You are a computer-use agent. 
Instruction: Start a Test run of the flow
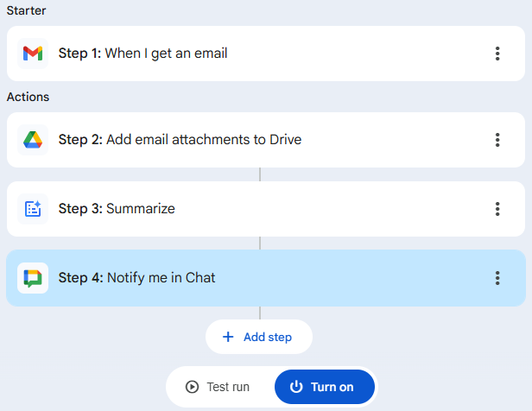coord(220,387)
